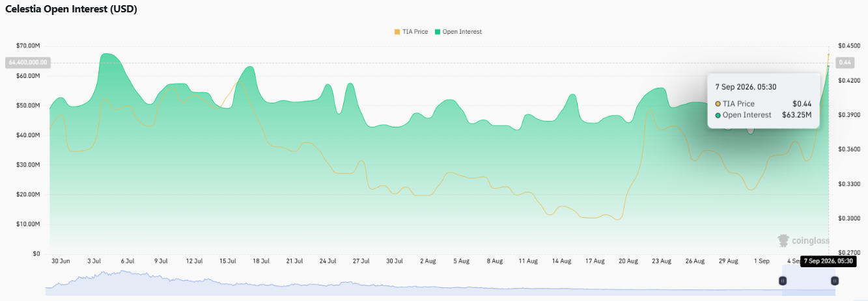Toggle the TIA Price legend series
Screen dimensions: 868x301
click(411, 31)
